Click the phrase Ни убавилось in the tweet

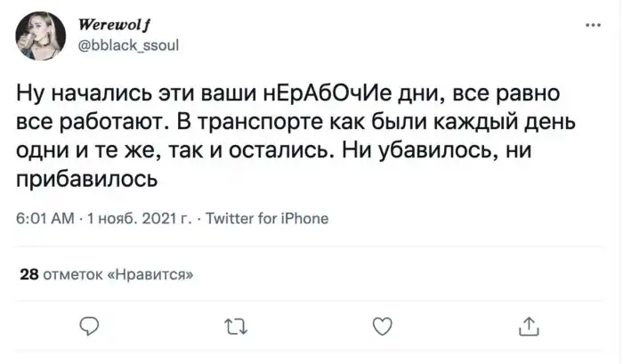415,150
